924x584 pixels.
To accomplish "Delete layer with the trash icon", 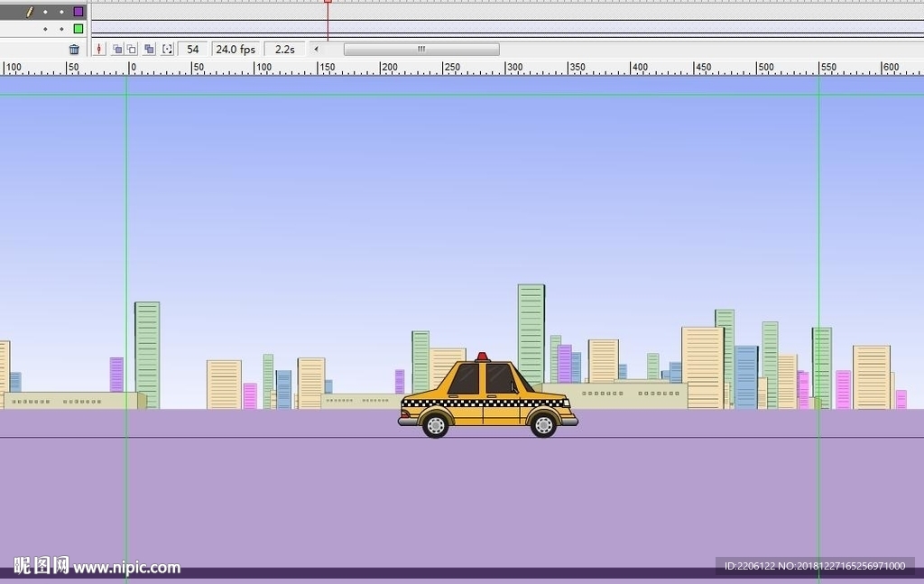I will 74,50.
